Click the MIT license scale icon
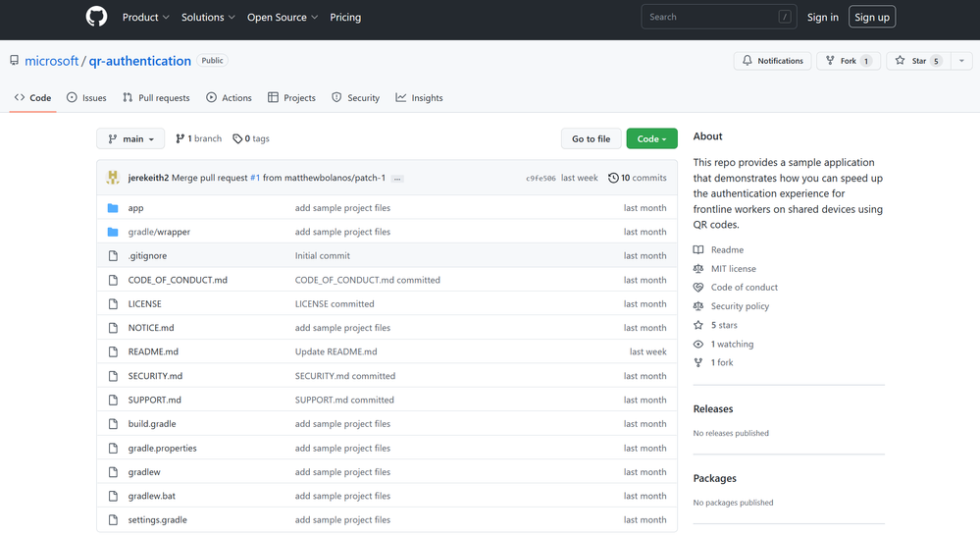980x536 pixels. (x=698, y=269)
